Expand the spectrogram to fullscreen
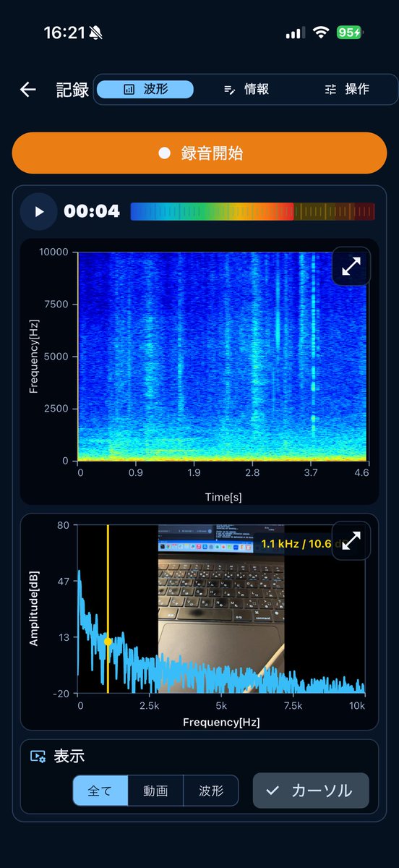The width and height of the screenshot is (399, 868). pyautogui.click(x=351, y=267)
